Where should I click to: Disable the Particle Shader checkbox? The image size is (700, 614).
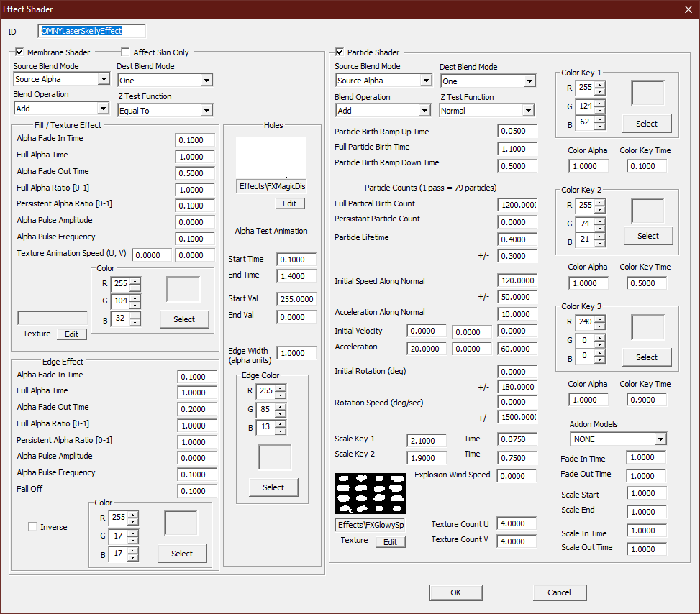tap(340, 52)
